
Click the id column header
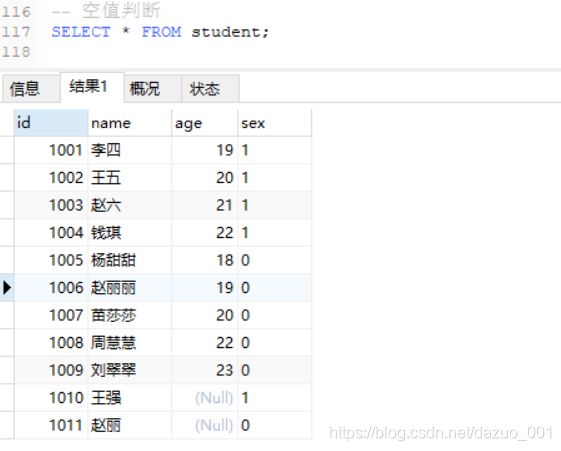(51, 123)
